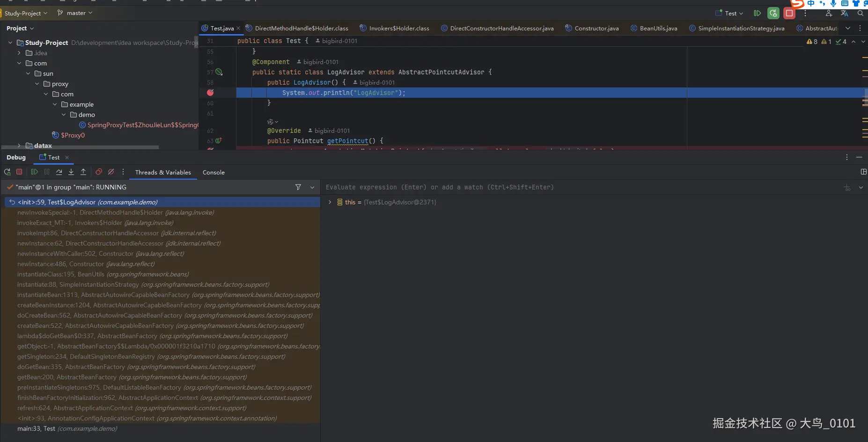Viewport: 868px width, 442px height.
Task: Collapse the Study-Project root node
Action: [x=10, y=43]
